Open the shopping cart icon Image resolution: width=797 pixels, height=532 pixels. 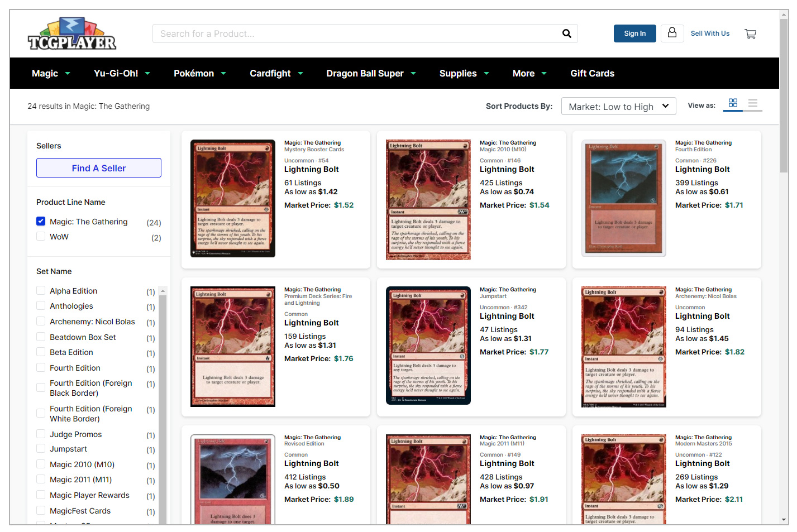(751, 33)
